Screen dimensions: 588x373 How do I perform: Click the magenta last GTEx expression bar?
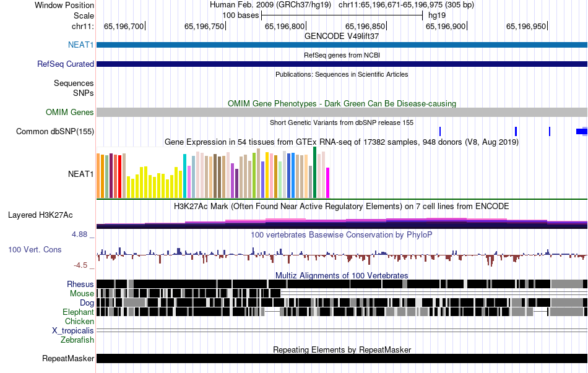click(x=328, y=182)
